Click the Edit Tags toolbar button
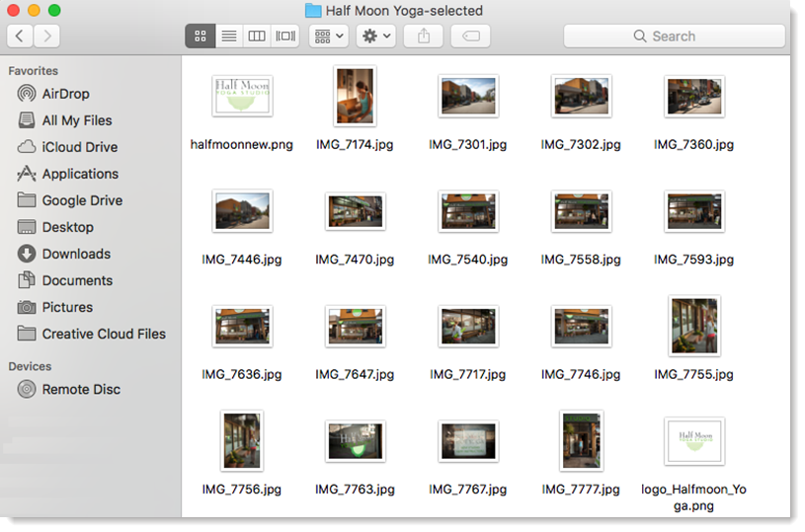 pyautogui.click(x=471, y=36)
